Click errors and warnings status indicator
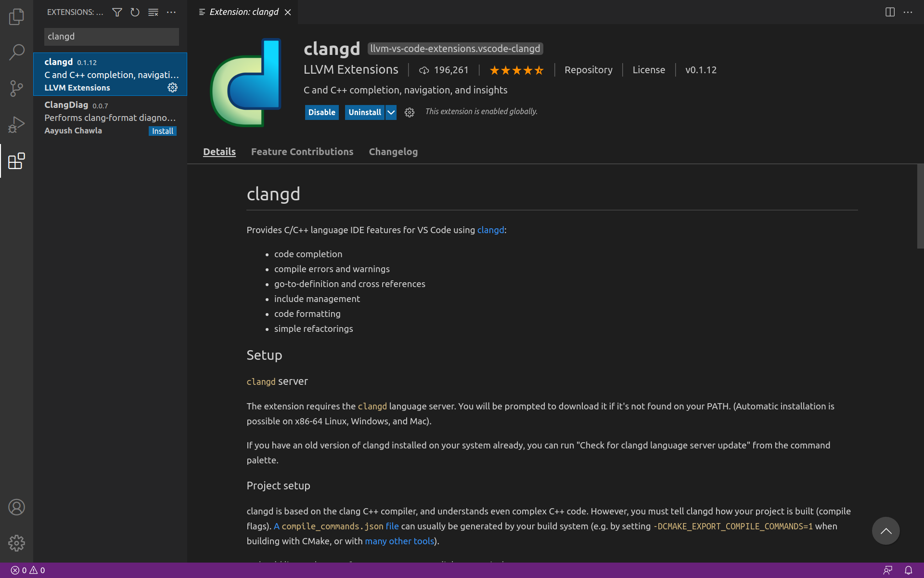Image resolution: width=924 pixels, height=578 pixels. click(x=28, y=570)
